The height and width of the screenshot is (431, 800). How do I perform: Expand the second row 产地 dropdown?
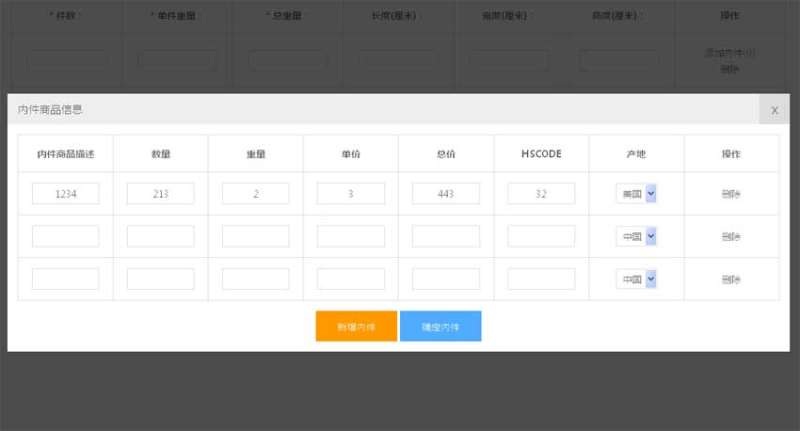(x=636, y=237)
